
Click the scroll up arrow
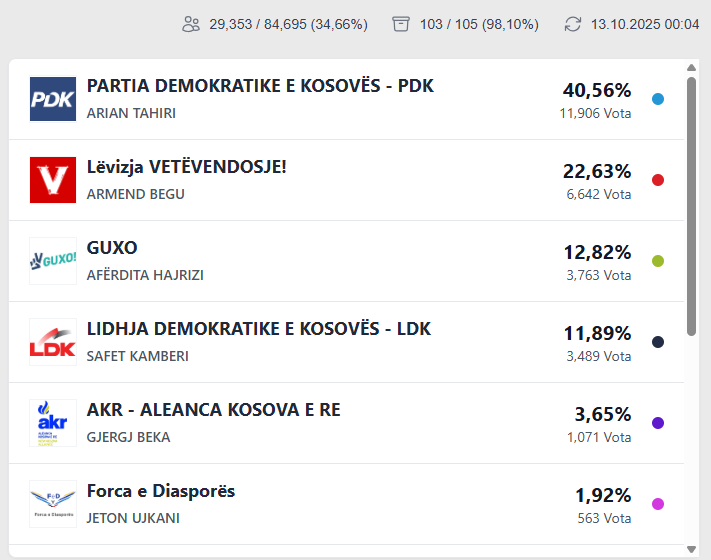(691, 68)
